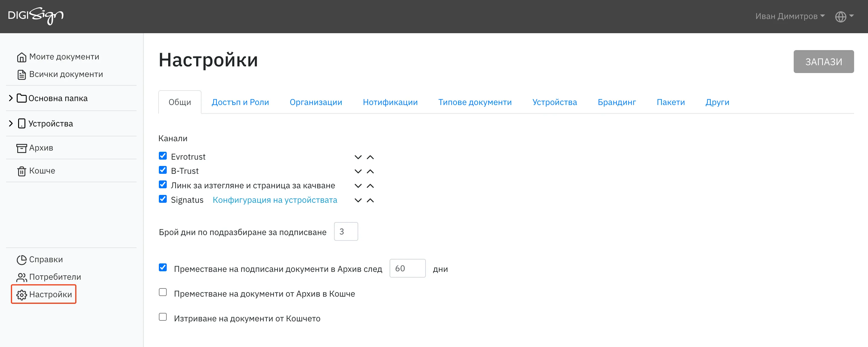Click the Основна папка label
The image size is (868, 347).
click(x=58, y=98)
